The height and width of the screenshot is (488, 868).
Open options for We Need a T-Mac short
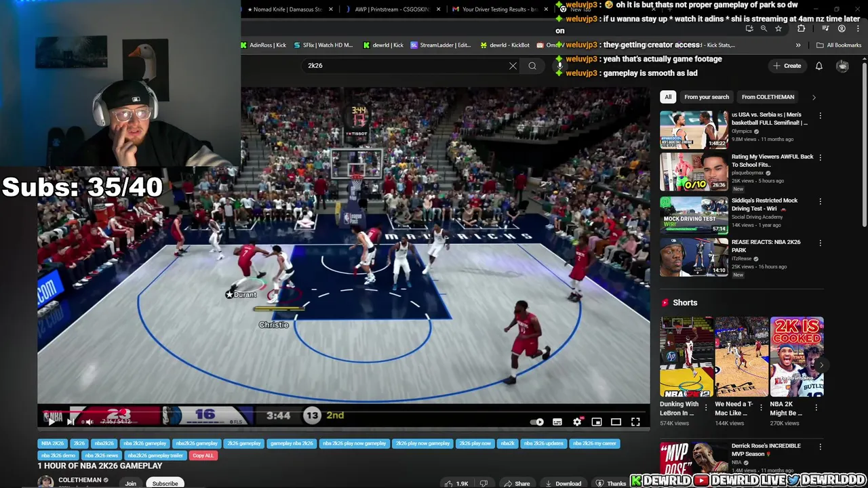(x=761, y=407)
